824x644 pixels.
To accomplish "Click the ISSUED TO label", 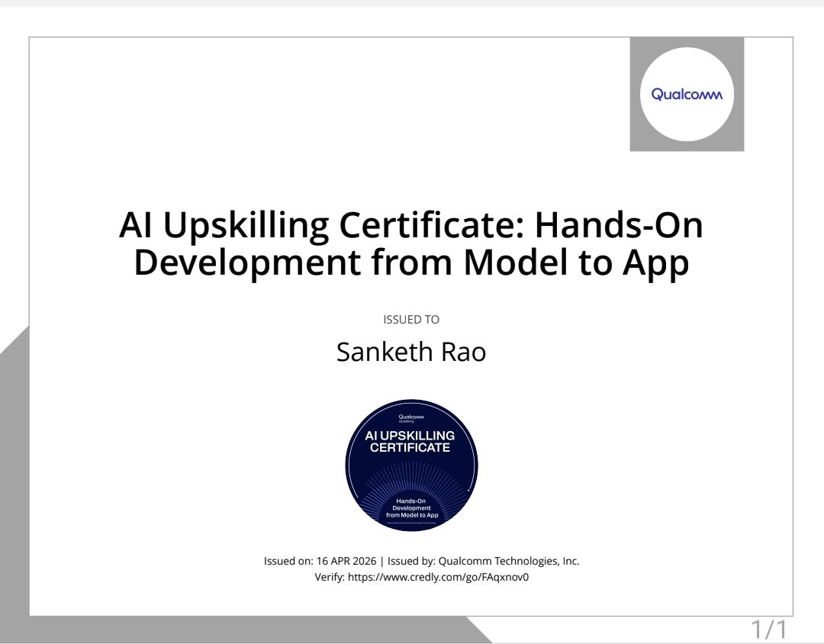I will pos(411,320).
